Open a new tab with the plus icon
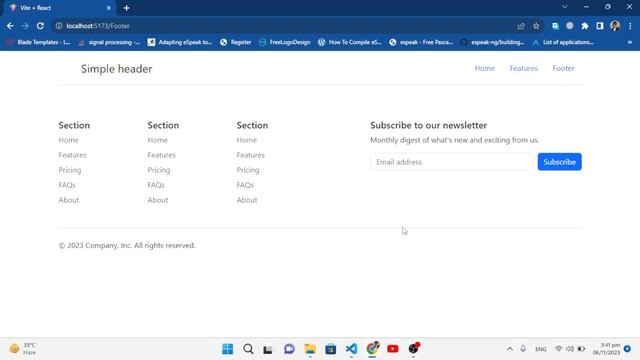This screenshot has width=640, height=360. coord(127,8)
